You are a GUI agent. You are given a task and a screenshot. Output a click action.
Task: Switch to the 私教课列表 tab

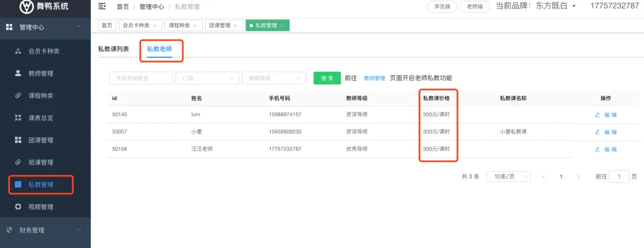(113, 49)
